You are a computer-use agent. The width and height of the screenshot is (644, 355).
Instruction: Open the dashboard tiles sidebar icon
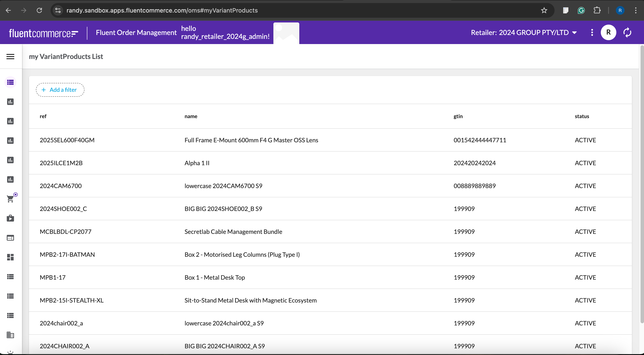pyautogui.click(x=10, y=257)
